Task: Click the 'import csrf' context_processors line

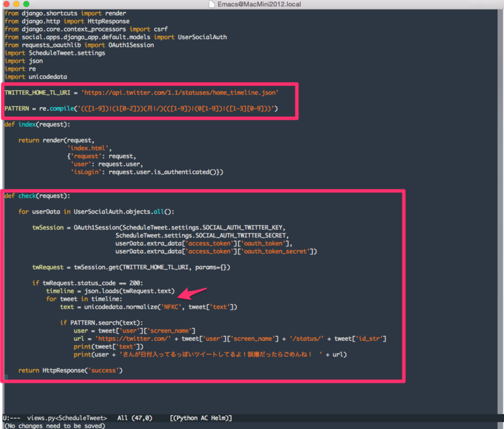Action: [x=86, y=29]
